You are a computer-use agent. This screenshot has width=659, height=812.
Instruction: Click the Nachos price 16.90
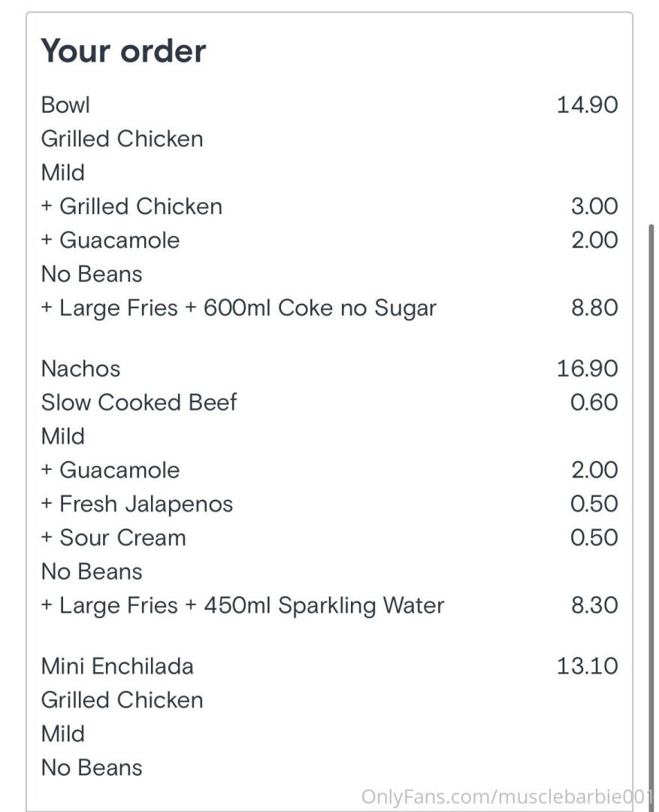click(587, 368)
